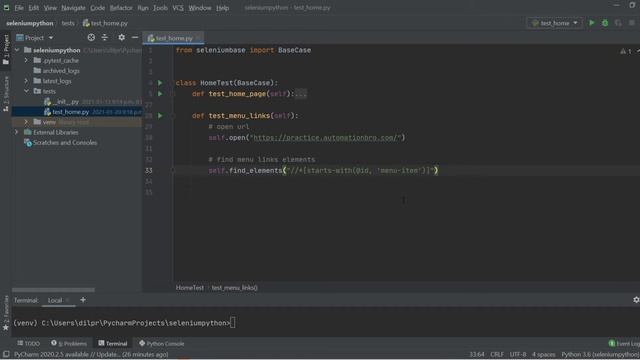Image resolution: width=640 pixels, height=360 pixels.
Task: Collapse all in Project panel
Action: pyautogui.click(x=104, y=38)
